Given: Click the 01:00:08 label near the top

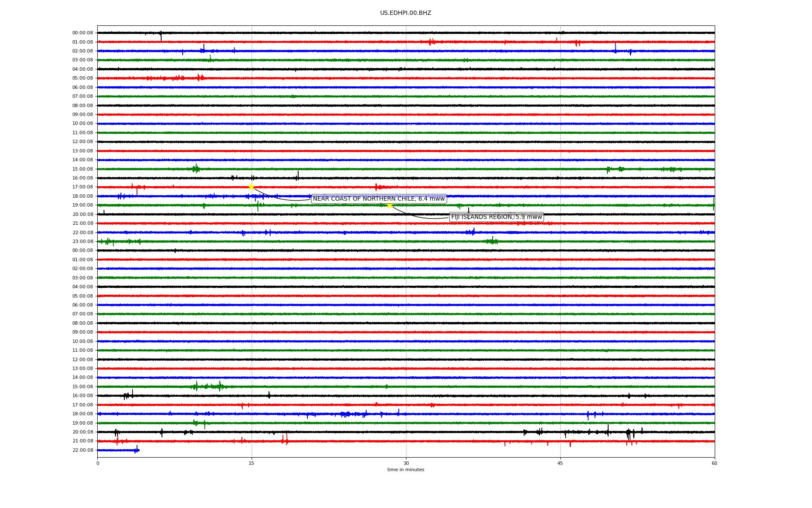Looking at the screenshot, I should [82, 42].
